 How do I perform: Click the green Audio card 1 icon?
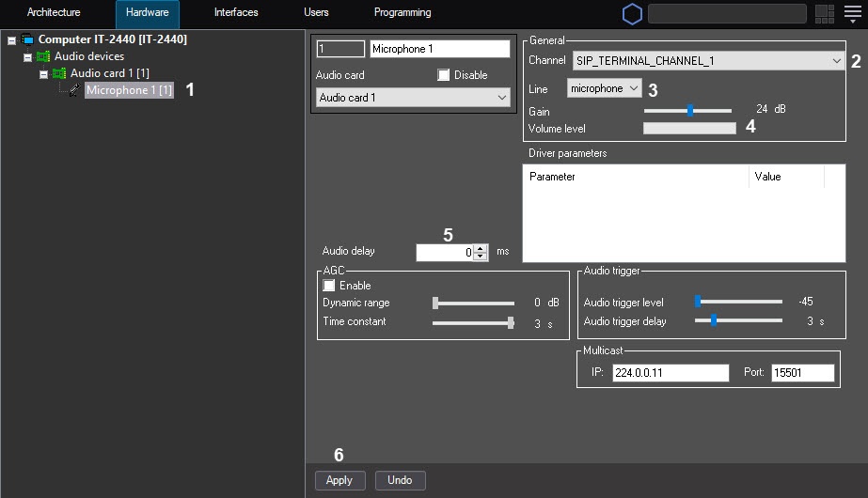click(x=58, y=73)
